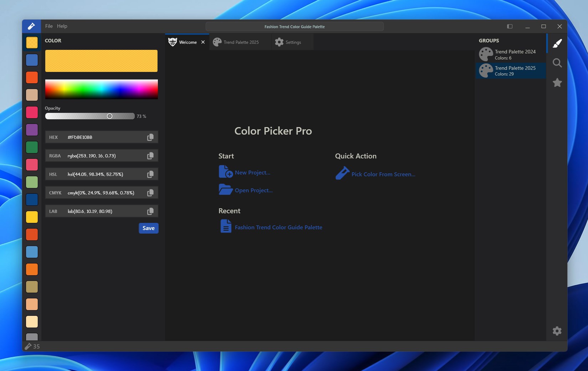This screenshot has height=371, width=588.
Task: Open the brush palette panel icon
Action: (x=557, y=43)
